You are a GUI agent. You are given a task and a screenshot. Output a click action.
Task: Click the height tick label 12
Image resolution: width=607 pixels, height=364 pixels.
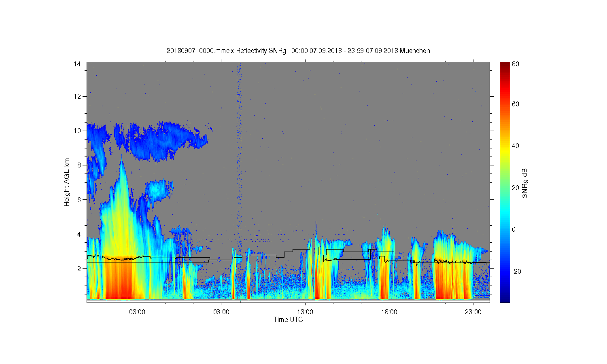coord(77,96)
